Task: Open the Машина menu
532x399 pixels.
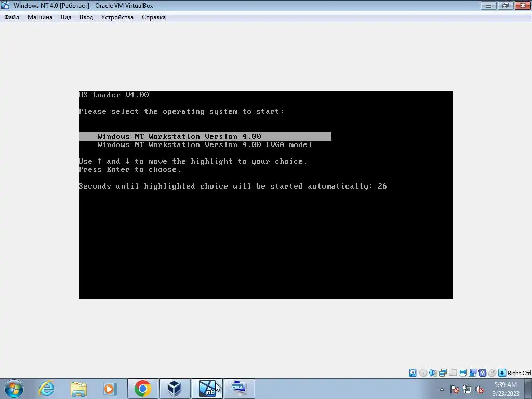Action: click(x=39, y=17)
